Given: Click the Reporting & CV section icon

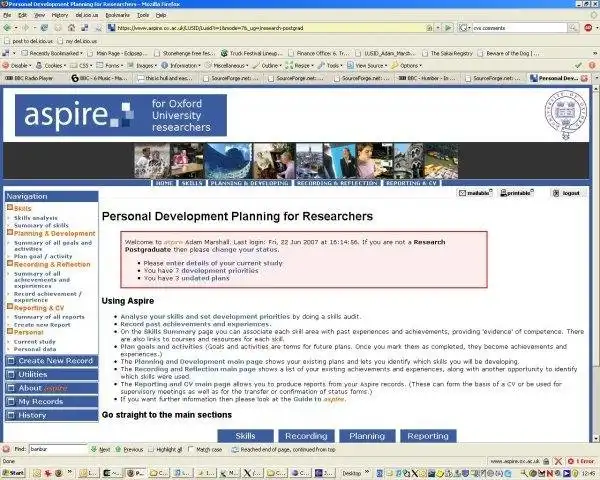Looking at the screenshot, I should point(10,307).
